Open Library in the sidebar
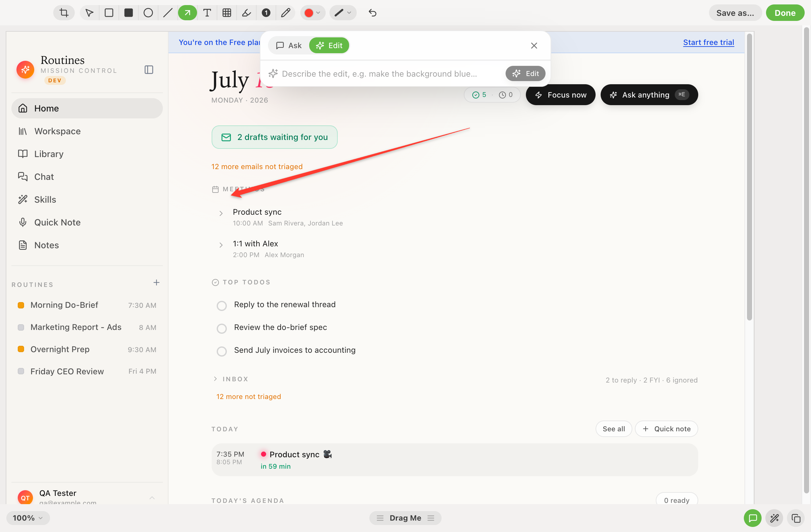The height and width of the screenshot is (532, 811). 87,154
